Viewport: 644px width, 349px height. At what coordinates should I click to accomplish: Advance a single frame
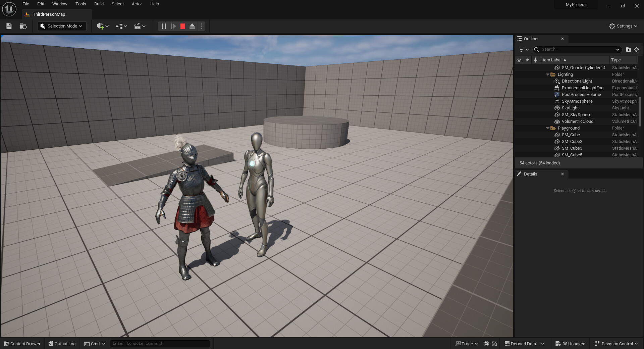(x=173, y=26)
